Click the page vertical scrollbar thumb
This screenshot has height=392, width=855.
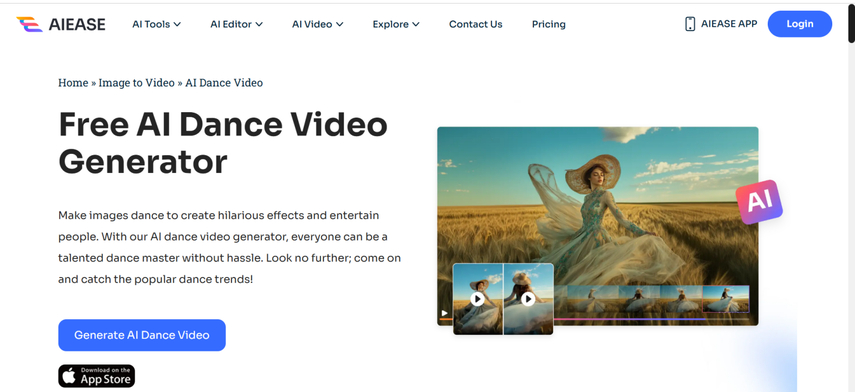click(851, 22)
